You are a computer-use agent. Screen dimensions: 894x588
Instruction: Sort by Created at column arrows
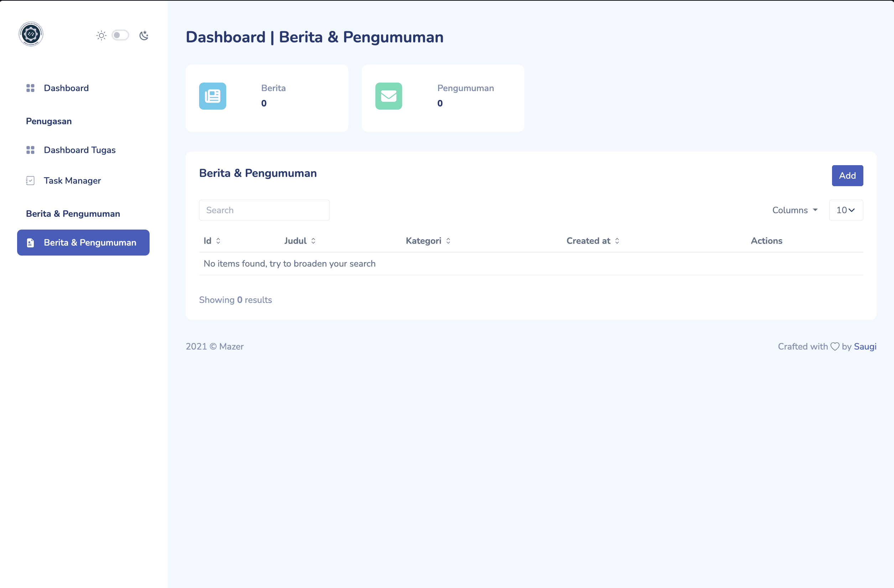coord(617,241)
